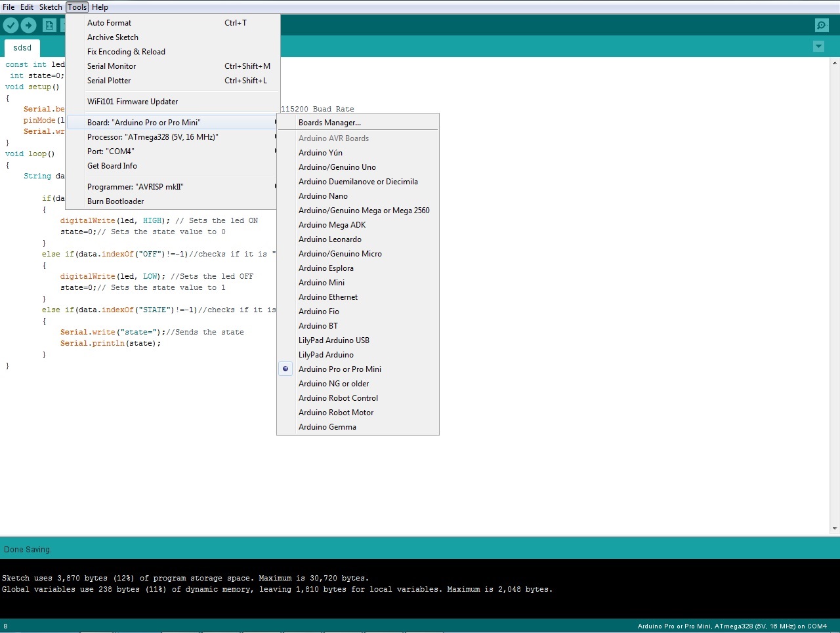840x633 pixels.
Task: Select Arduino Robot Motor board
Action: click(x=358, y=413)
